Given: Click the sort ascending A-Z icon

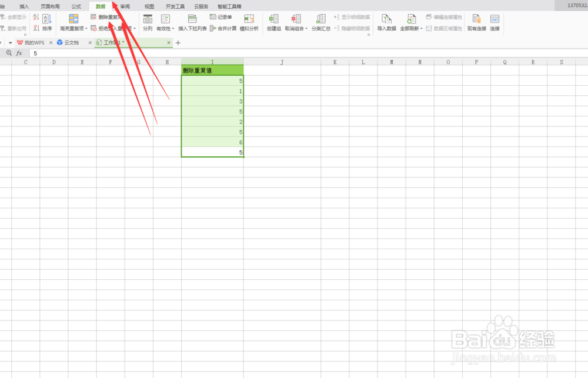Looking at the screenshot, I should [36, 17].
